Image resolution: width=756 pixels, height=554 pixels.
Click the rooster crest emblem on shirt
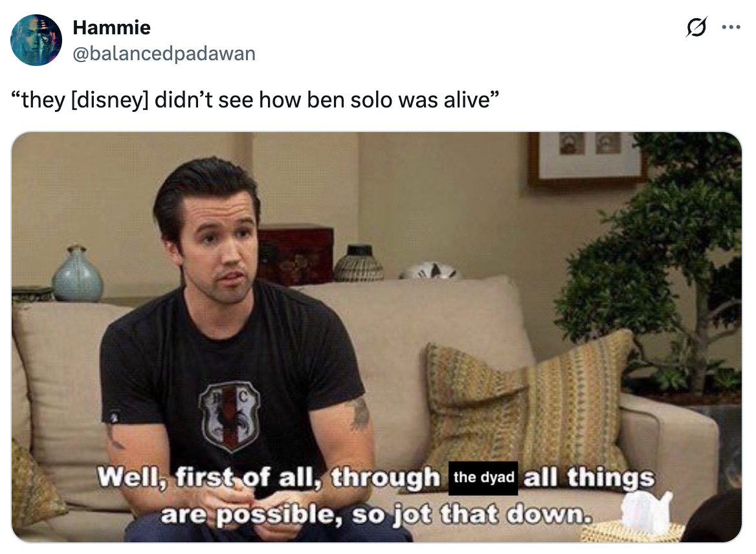coord(230,416)
